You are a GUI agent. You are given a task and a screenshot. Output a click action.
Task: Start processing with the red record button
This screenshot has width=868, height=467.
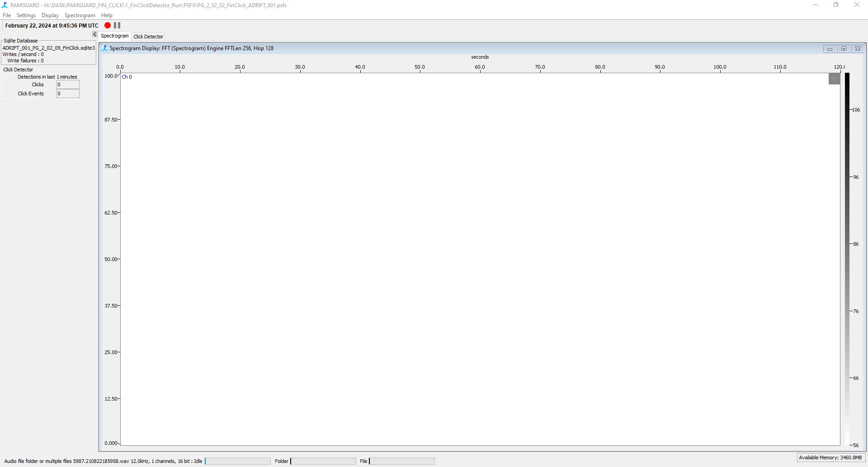(x=108, y=26)
